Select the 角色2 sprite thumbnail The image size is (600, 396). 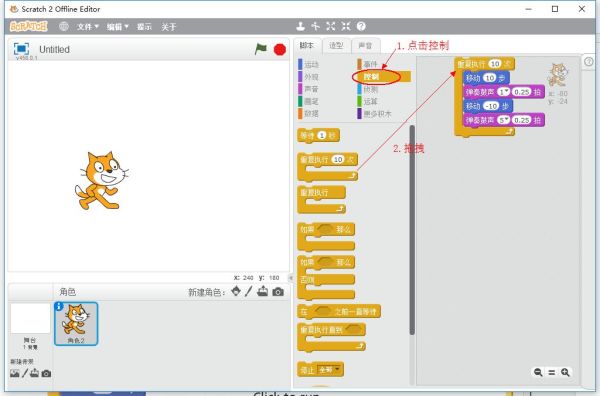(x=76, y=324)
